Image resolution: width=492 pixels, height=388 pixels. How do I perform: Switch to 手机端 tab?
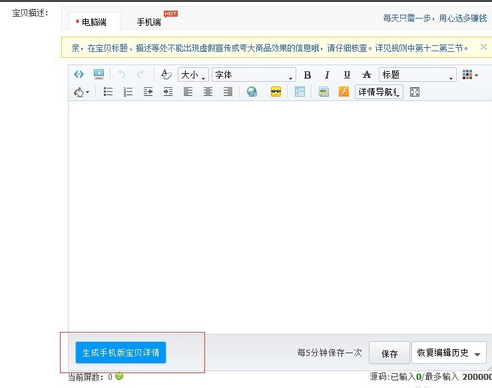(149, 22)
